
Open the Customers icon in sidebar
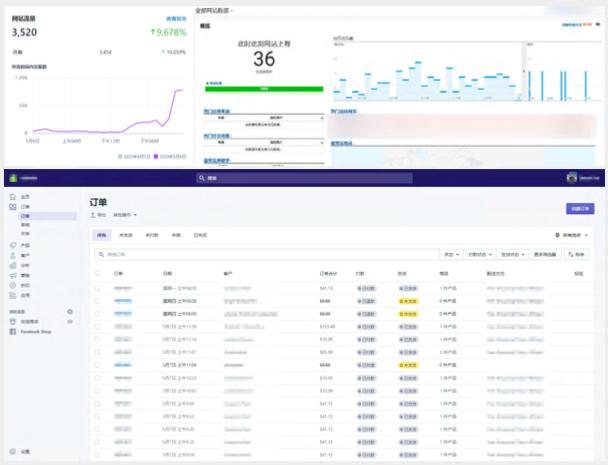[x=13, y=255]
